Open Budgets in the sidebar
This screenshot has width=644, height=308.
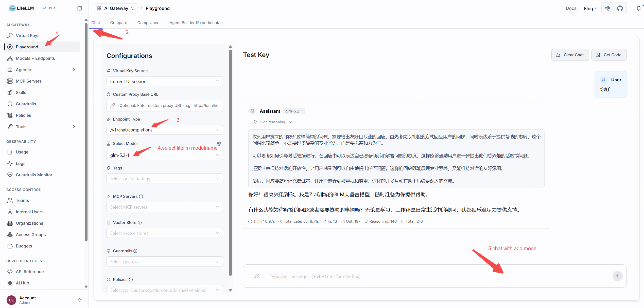pos(42,246)
